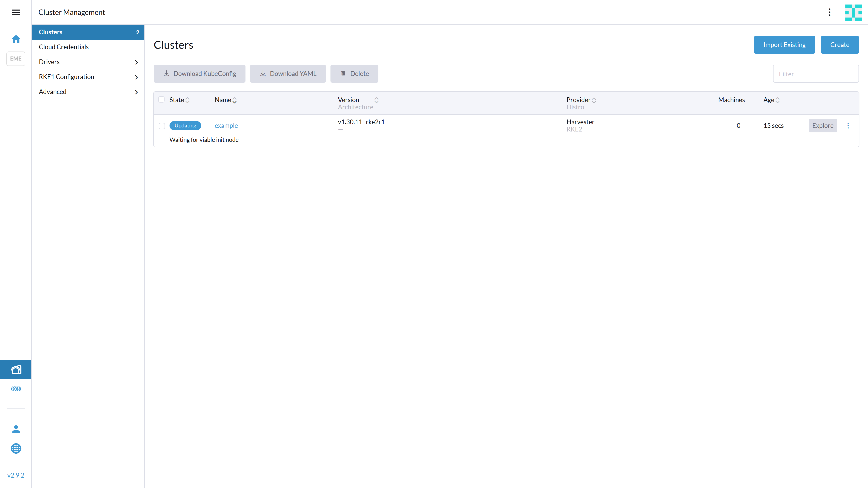This screenshot has width=868, height=488.
Task: Toggle the select-all clusters checkbox
Action: tap(161, 100)
